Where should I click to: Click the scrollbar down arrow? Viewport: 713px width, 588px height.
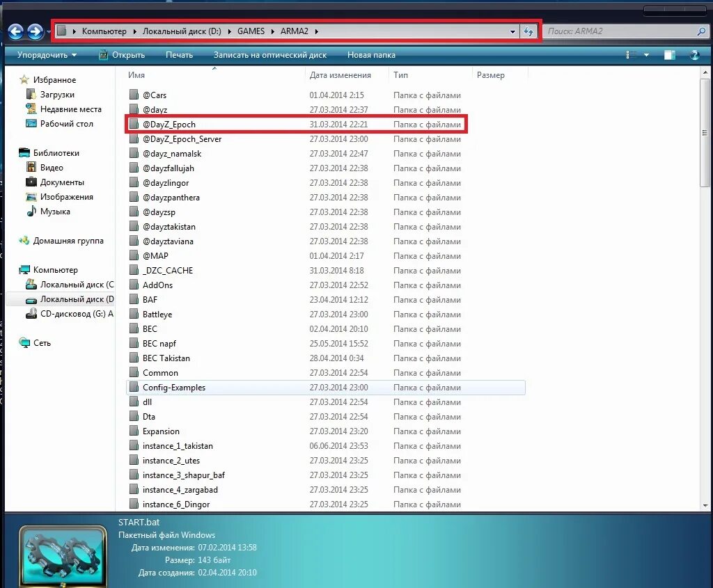pyautogui.click(x=705, y=505)
